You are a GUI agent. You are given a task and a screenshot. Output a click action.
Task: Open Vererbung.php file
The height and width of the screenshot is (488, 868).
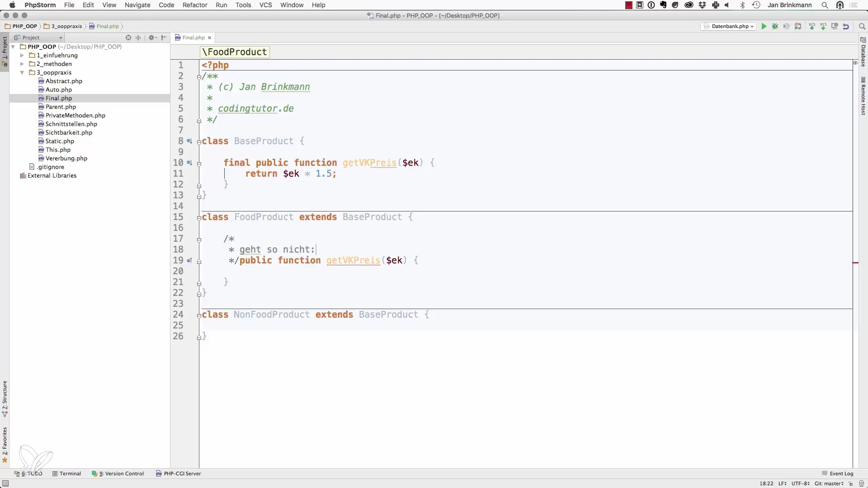point(62,158)
